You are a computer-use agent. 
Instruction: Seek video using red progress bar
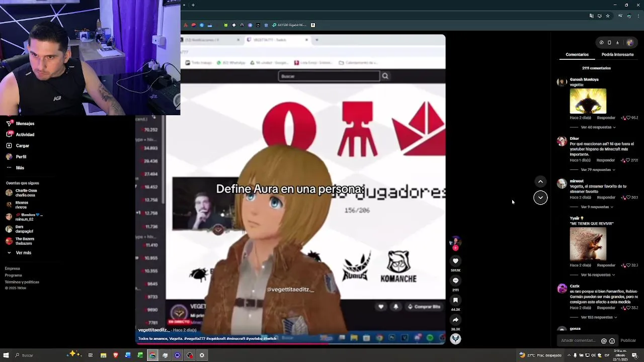pyautogui.click(x=291, y=344)
